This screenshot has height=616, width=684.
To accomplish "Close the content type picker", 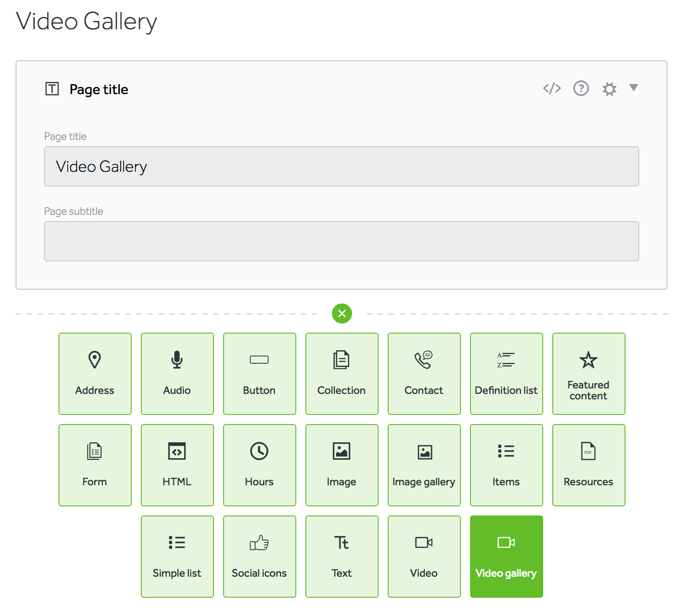I will pyautogui.click(x=342, y=313).
